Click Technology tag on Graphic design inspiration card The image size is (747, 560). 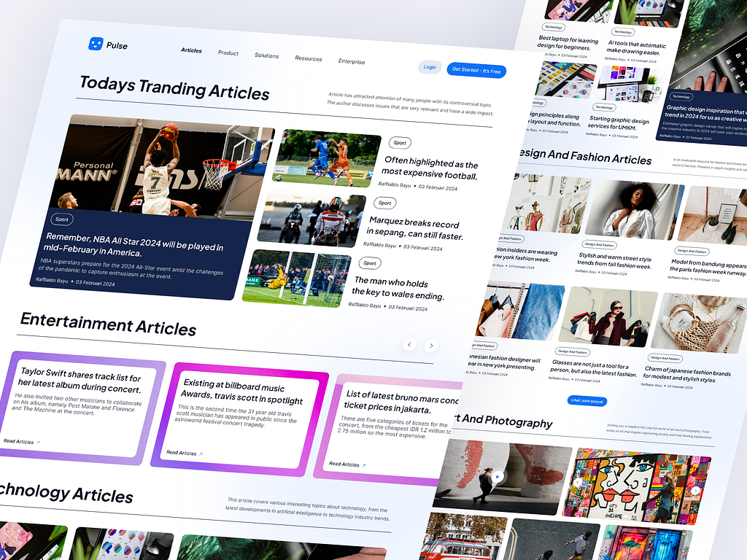coord(681,96)
